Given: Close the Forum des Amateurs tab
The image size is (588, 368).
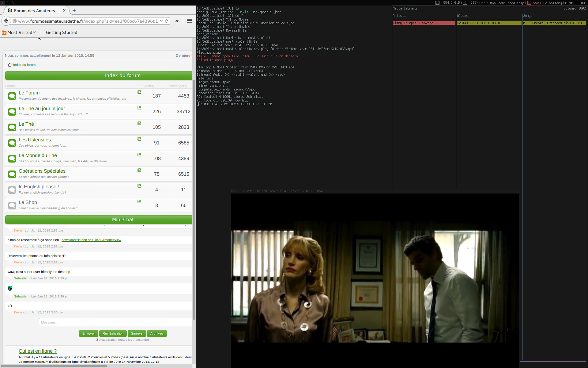Looking at the screenshot, I should point(64,10).
